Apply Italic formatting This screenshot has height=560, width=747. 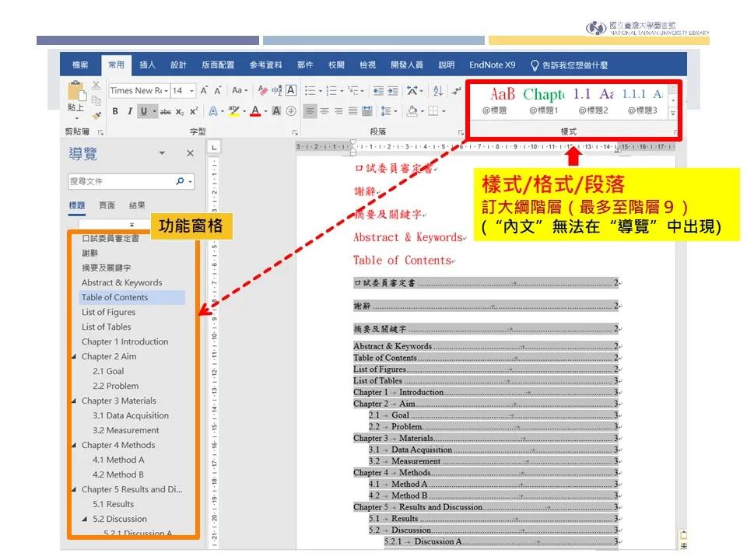point(130,110)
